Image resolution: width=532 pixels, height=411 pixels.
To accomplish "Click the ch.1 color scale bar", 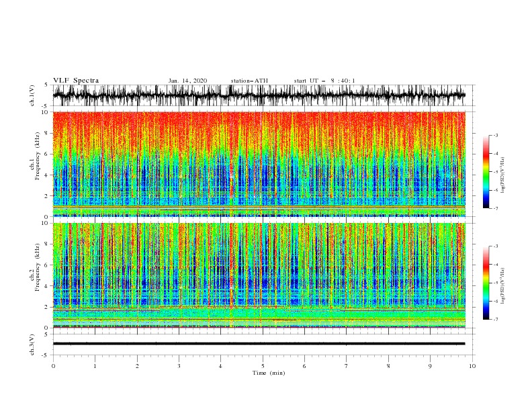I will 486,172.
